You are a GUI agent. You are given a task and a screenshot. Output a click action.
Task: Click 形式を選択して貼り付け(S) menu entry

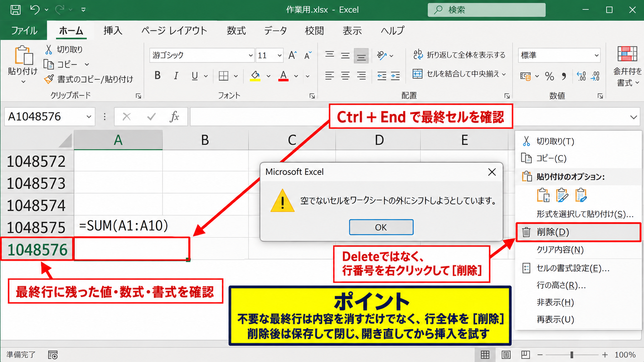[x=585, y=214]
